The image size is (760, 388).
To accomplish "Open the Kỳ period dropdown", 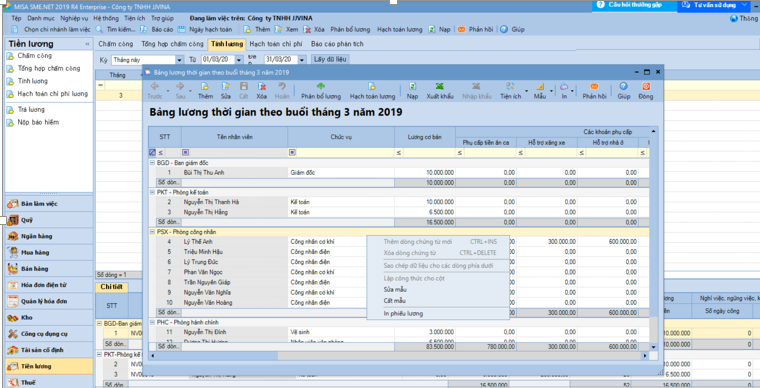I will 179,60.
